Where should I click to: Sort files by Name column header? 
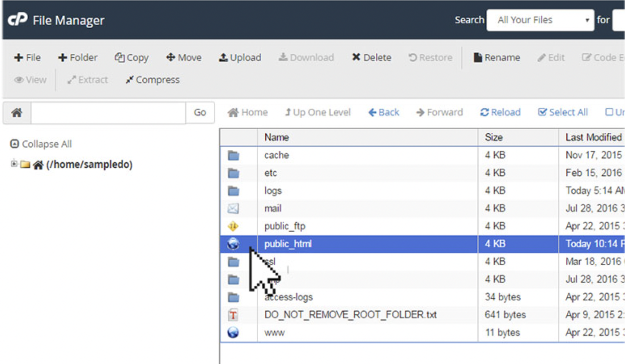277,138
